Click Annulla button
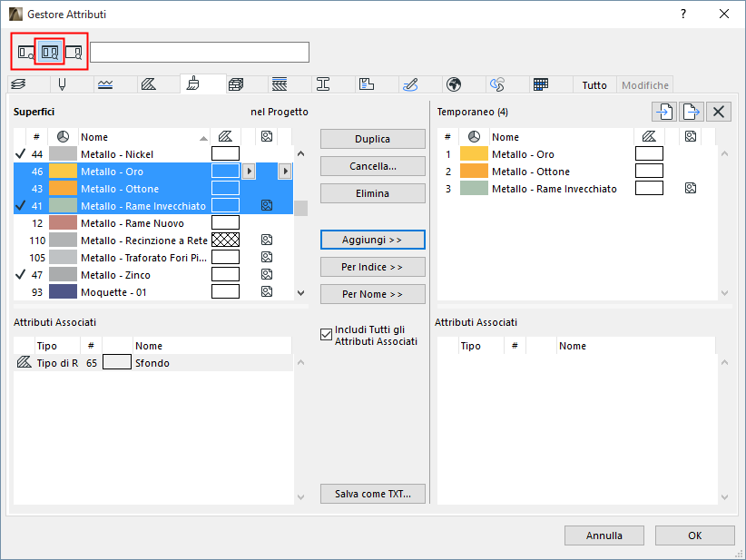The width and height of the screenshot is (746, 560). point(604,535)
